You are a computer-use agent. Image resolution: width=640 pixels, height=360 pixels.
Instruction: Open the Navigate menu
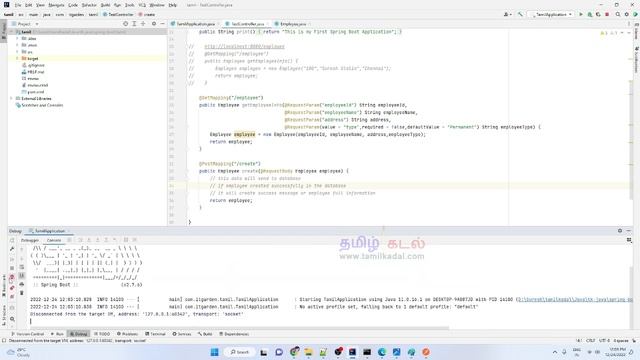pyautogui.click(x=56, y=5)
